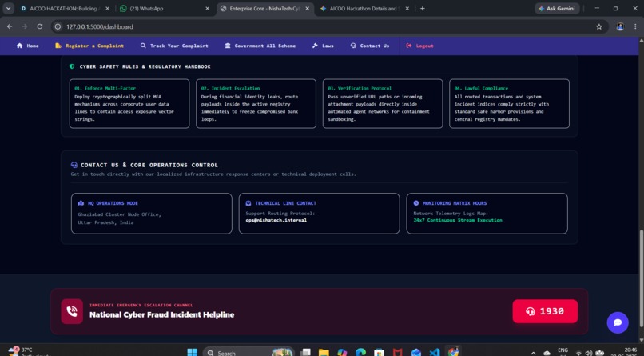Click the Logout arrow icon
Screen dimensions: 644x356
pos(408,46)
